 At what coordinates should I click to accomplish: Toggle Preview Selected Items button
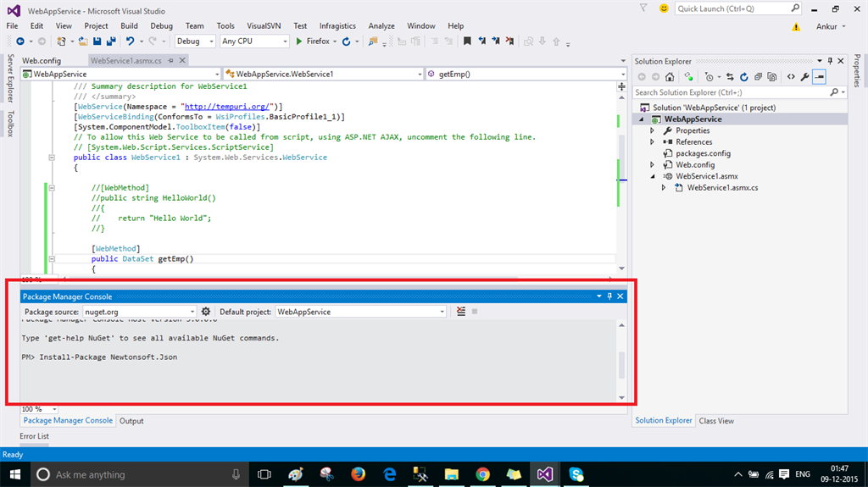820,77
